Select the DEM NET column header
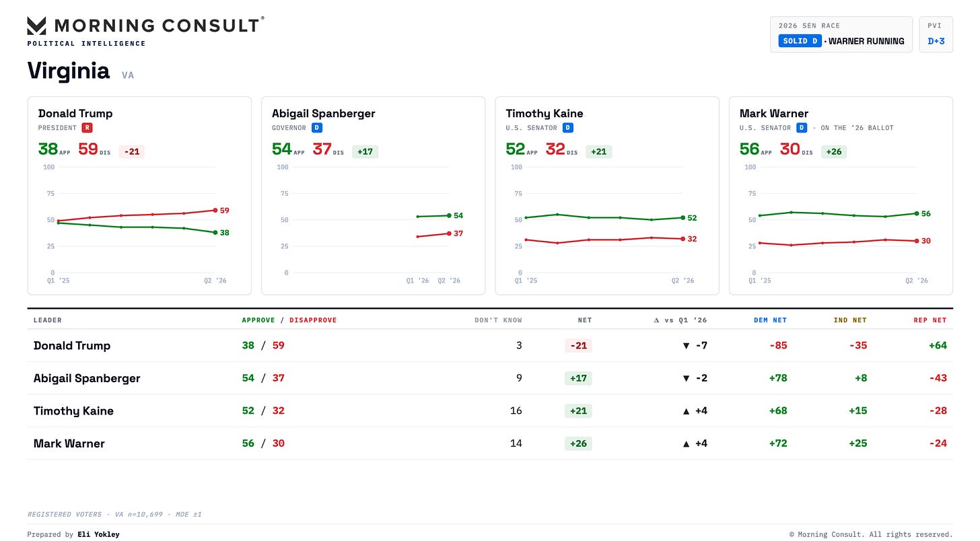This screenshot has height=541, width=980. pyautogui.click(x=770, y=320)
